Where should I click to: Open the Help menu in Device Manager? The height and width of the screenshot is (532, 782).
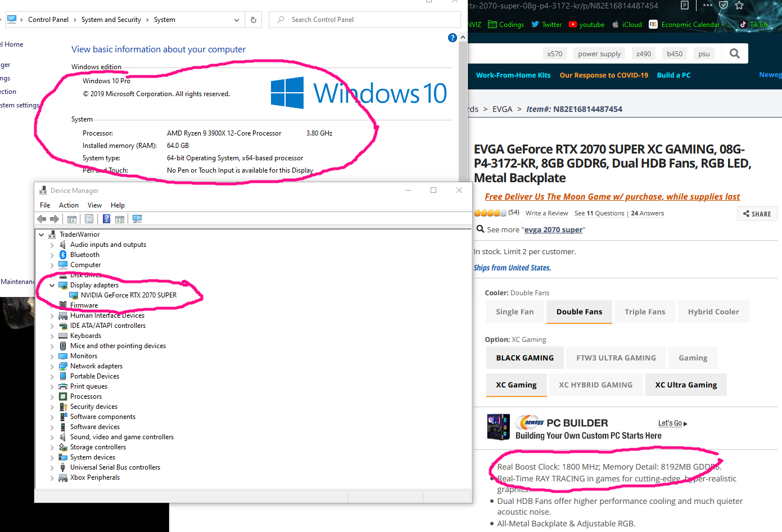pos(117,205)
